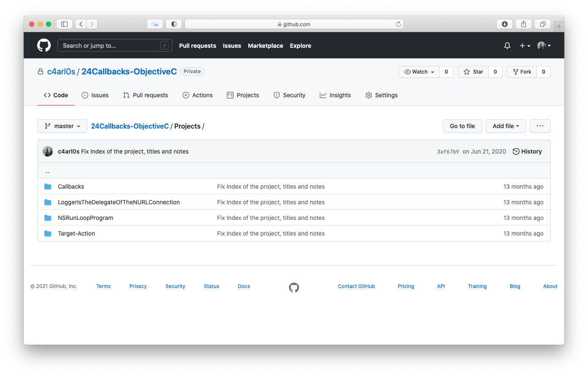This screenshot has height=376, width=588.
Task: Open the create new plus dropdown
Action: pos(525,46)
